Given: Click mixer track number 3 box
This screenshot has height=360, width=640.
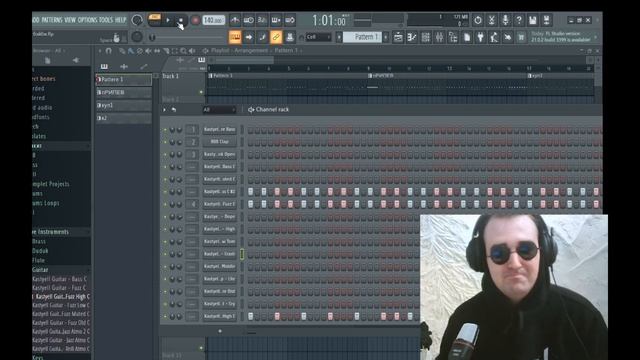Looking at the screenshot, I should click(x=192, y=154).
